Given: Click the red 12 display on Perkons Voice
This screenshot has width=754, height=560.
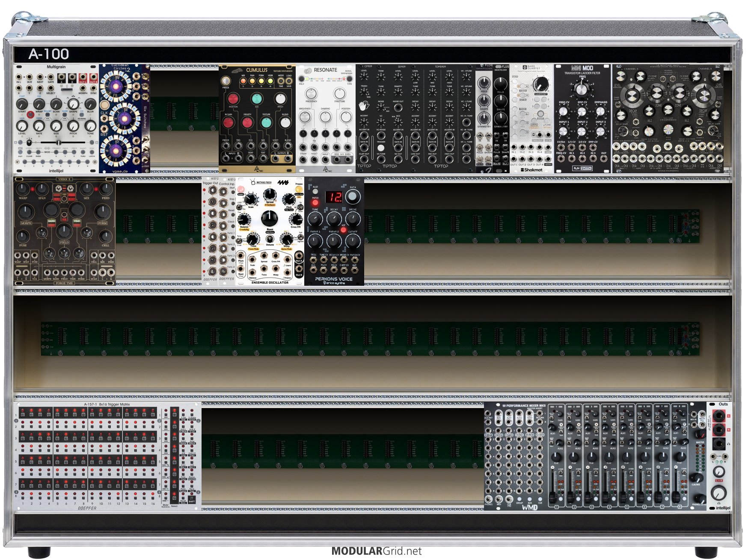Looking at the screenshot, I should [334, 197].
